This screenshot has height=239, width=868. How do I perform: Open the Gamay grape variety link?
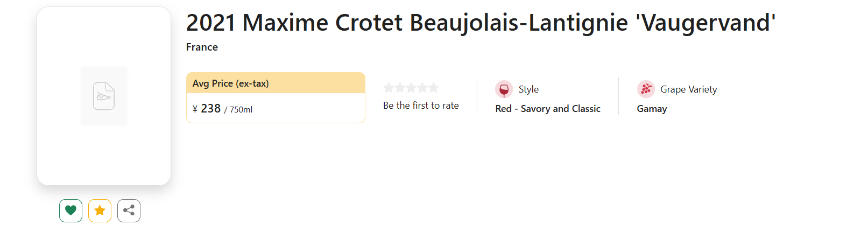coord(652,109)
